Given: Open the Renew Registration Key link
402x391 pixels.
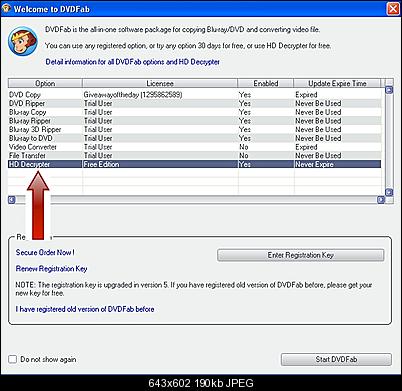Looking at the screenshot, I should point(51,269).
